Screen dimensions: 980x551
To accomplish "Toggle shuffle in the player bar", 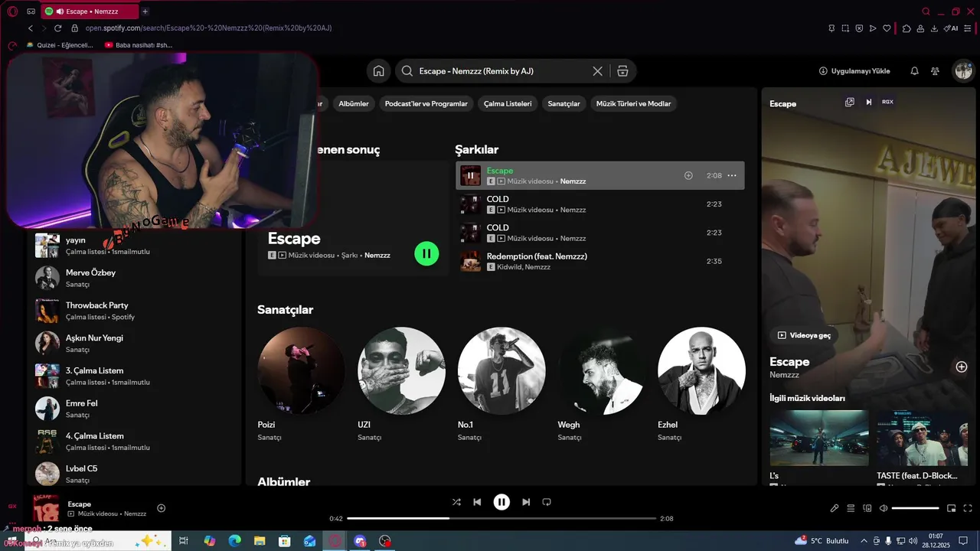I will [456, 502].
